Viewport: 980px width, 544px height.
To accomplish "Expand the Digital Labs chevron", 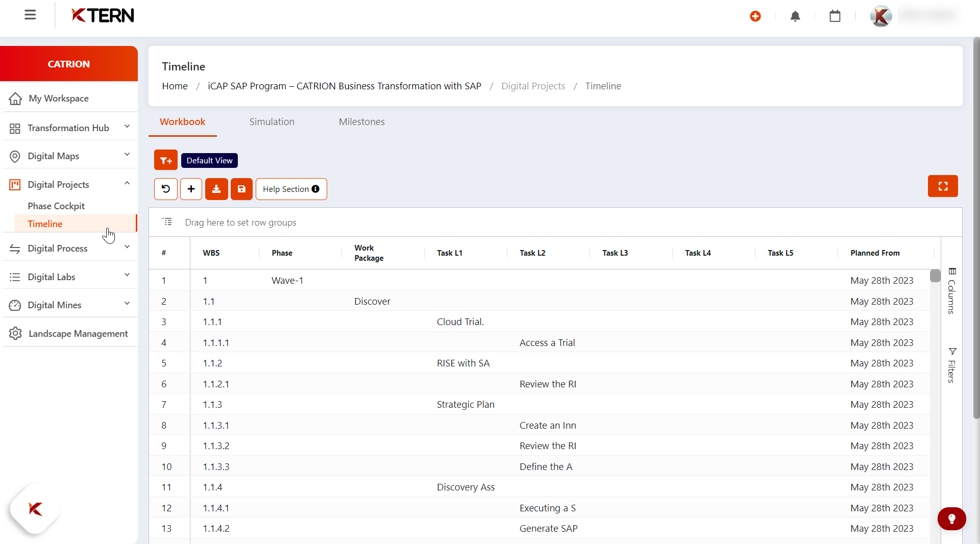I will pos(127,275).
